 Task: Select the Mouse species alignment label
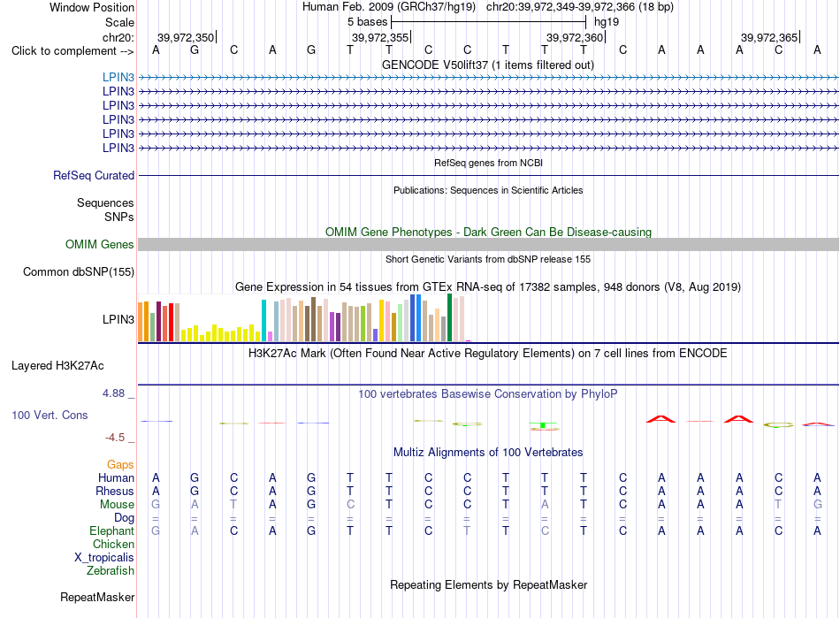[117, 505]
